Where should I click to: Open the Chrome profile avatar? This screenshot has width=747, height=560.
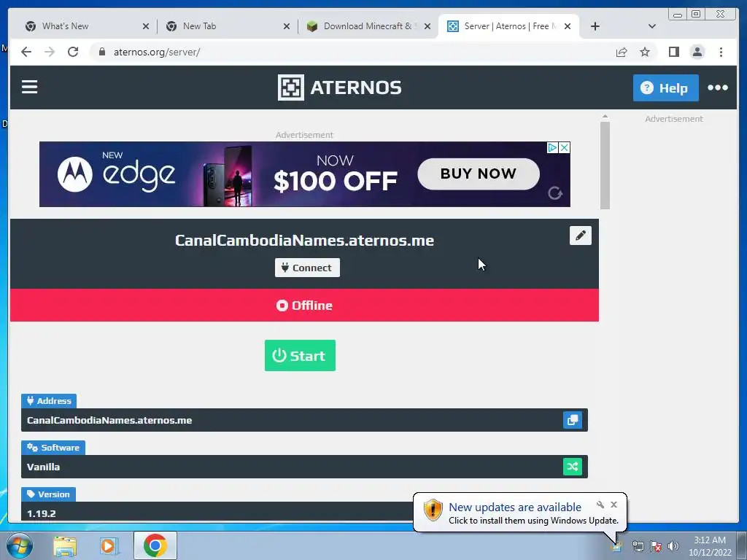click(x=697, y=52)
